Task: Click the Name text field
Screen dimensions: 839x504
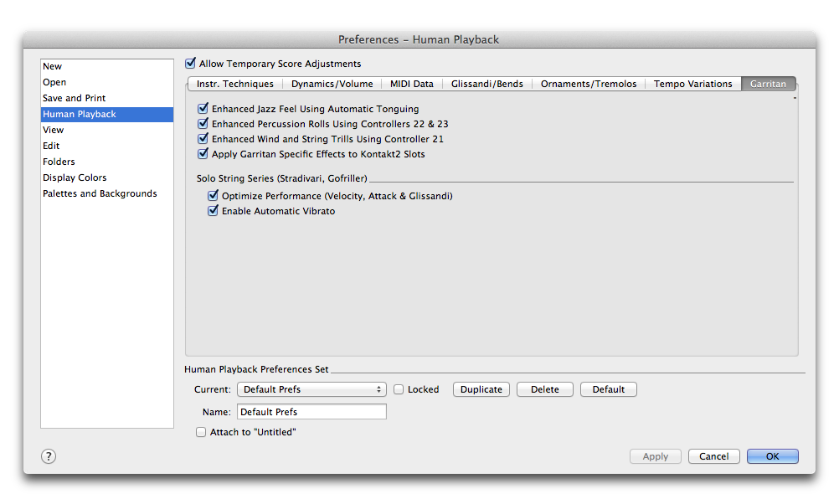Action: coord(311,412)
